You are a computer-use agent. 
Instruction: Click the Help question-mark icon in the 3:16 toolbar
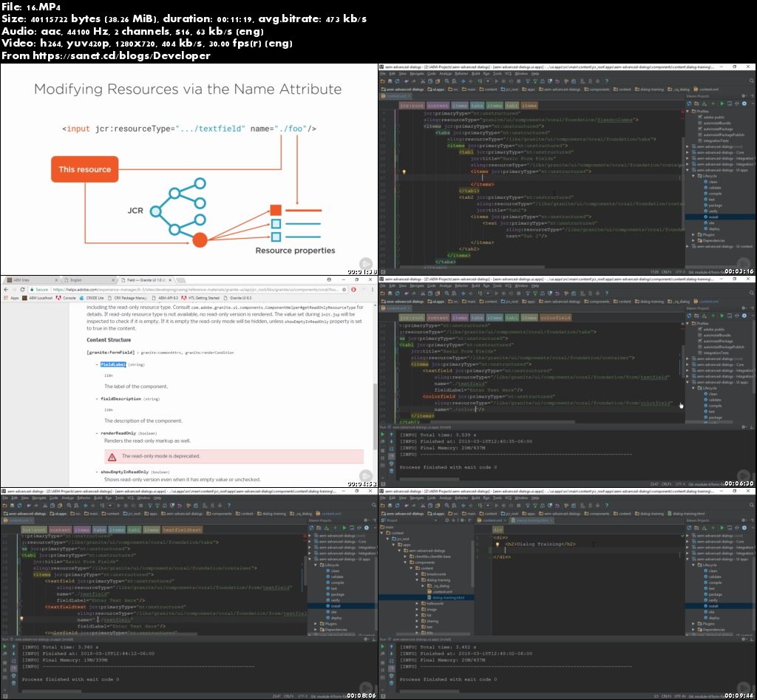click(x=606, y=81)
